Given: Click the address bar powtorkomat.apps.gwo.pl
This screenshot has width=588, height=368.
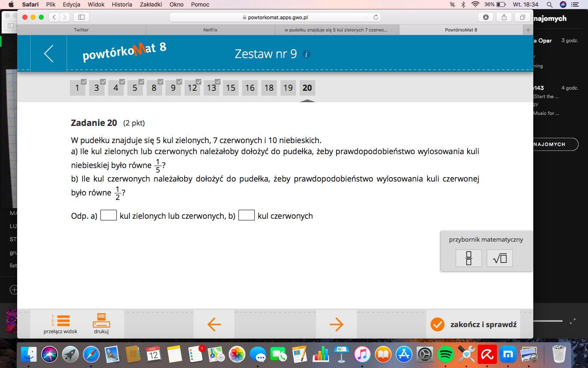Looking at the screenshot, I should (275, 17).
